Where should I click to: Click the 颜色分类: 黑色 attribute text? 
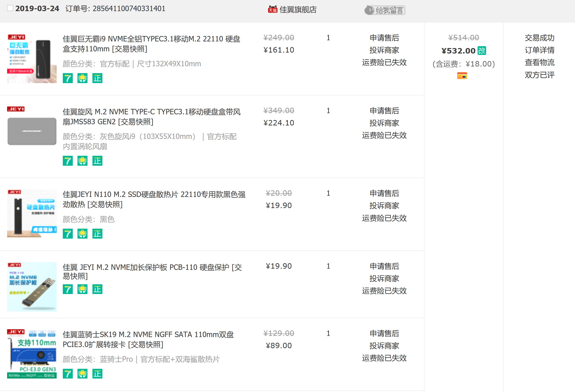[x=89, y=219]
